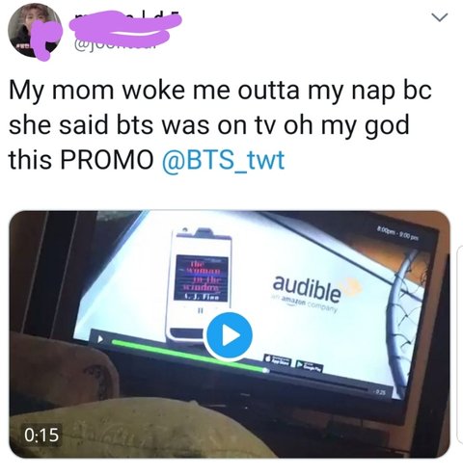Click the small play arrow on TV player
This screenshot has width=463, height=476.
tap(100, 339)
